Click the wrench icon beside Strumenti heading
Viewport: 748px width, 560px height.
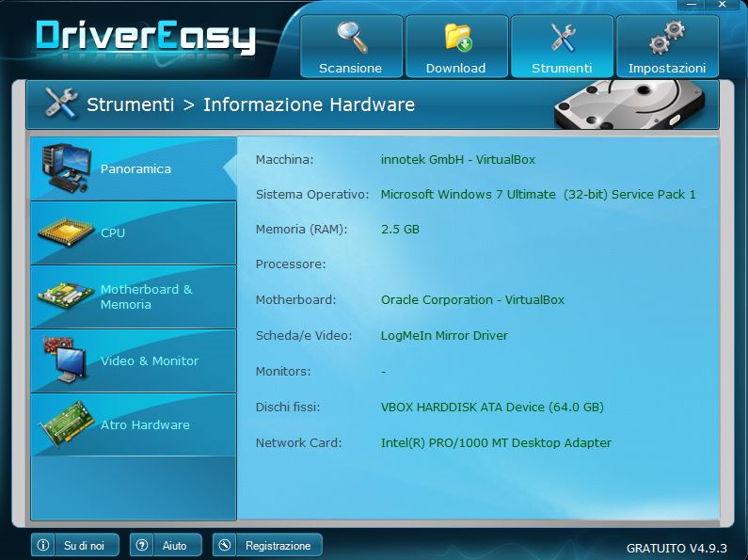click(x=61, y=104)
